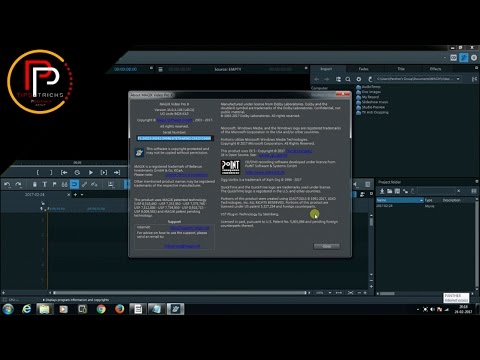Screen dimensions: 480x360
Task: Add a new movie tab with plus
Action: (x=75, y=195)
